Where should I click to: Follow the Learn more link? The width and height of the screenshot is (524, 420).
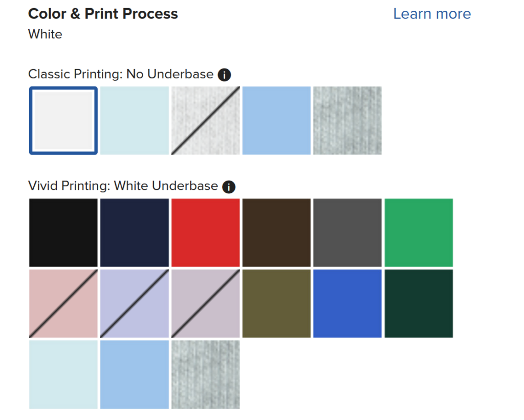432,14
